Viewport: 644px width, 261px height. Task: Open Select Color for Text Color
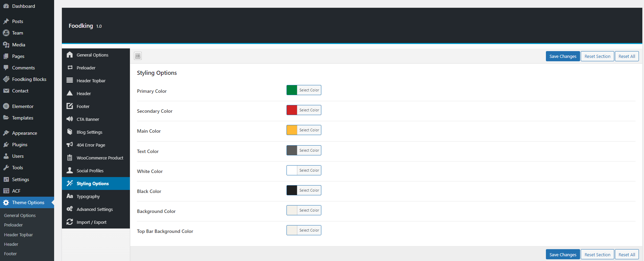(309, 151)
